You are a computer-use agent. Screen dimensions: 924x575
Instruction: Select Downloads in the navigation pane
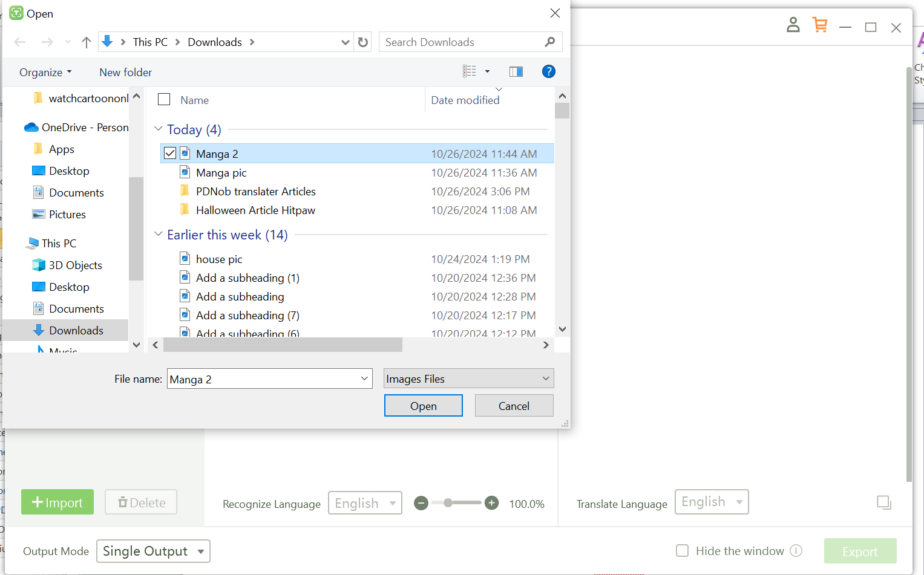tap(76, 331)
